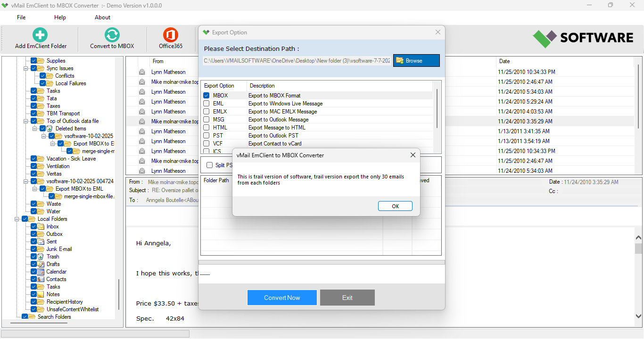The width and height of the screenshot is (644, 339).
Task: Check the EML export option
Action: 206,104
